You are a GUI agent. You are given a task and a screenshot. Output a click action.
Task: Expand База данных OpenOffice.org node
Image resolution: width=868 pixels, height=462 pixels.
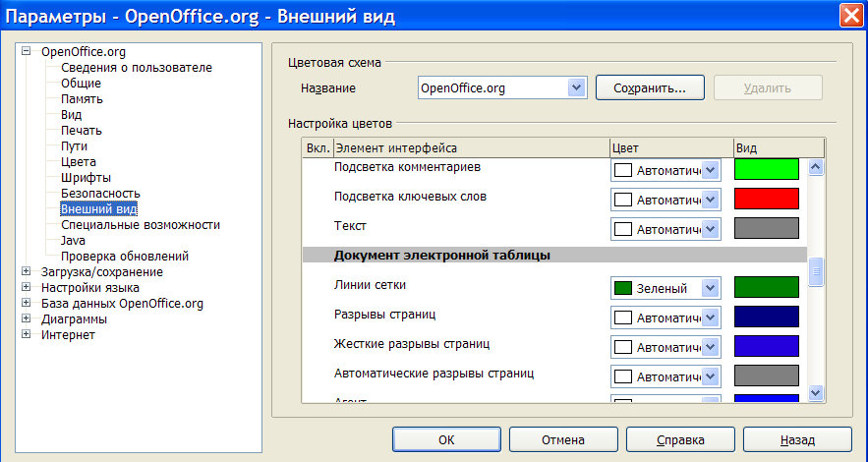coord(26,303)
